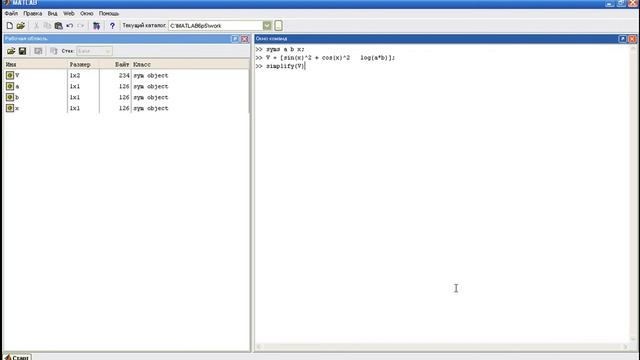Open a file from the main toolbar
640x360 pixels.
point(21,26)
